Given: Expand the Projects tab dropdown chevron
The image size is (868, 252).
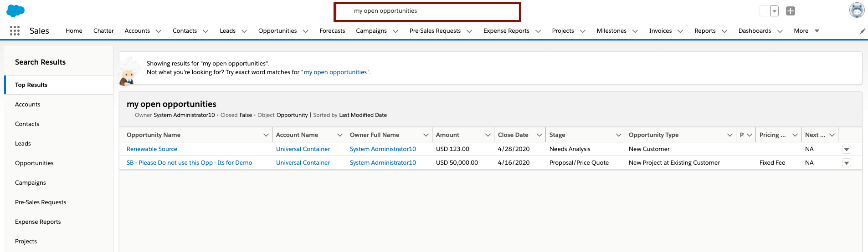Looking at the screenshot, I should pyautogui.click(x=583, y=31).
